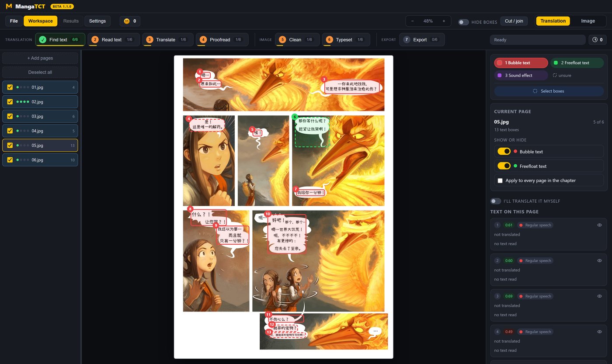The image size is (612, 364).
Task: Click the 0.49 confidence score
Action: pos(509,332)
